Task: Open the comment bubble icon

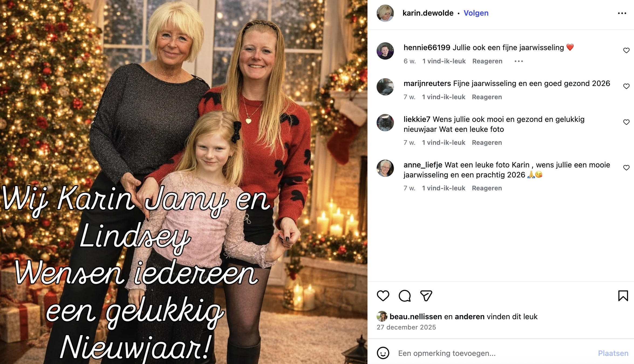Action: tap(405, 296)
